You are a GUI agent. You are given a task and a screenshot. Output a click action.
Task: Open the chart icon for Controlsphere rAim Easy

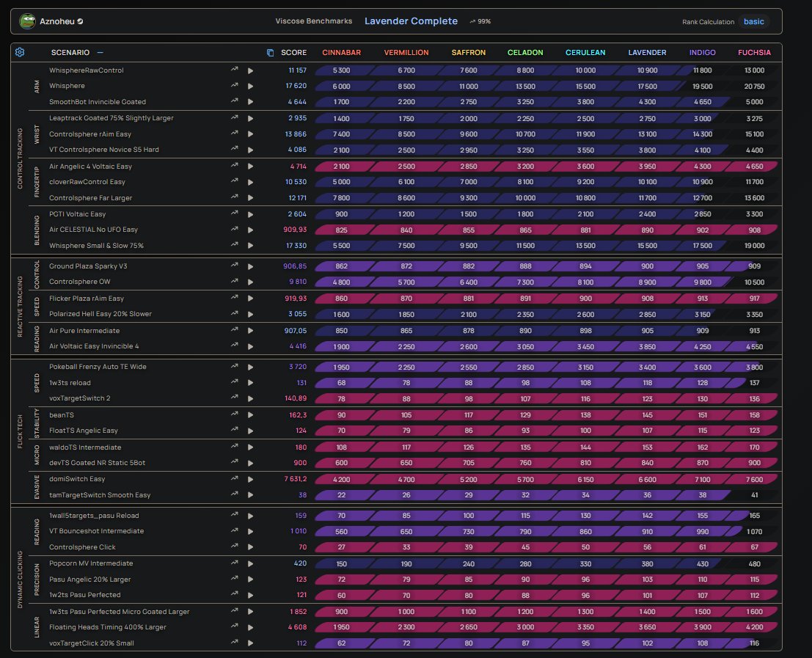[235, 133]
